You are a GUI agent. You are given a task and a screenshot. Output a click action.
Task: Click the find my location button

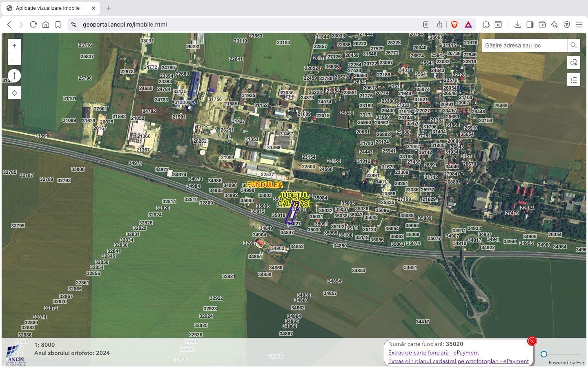point(14,93)
